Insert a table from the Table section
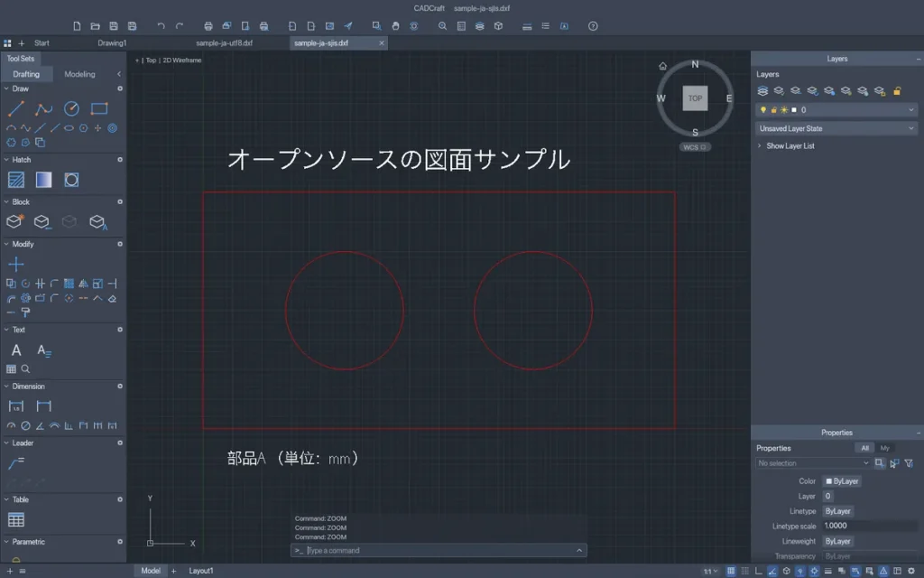Viewport: 924px width, 578px height. coord(16,519)
